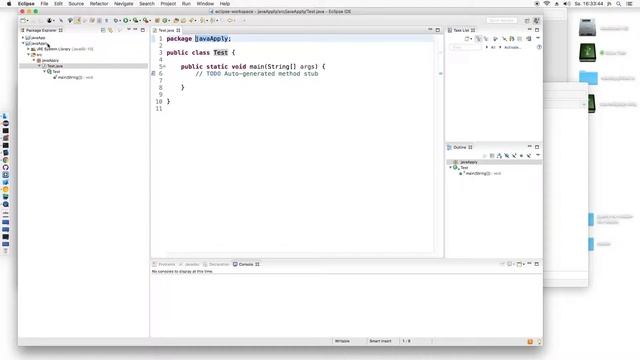Screen dimensions: 640x360
Task: Maximize the Package Explorer panel
Action: click(x=142, y=30)
